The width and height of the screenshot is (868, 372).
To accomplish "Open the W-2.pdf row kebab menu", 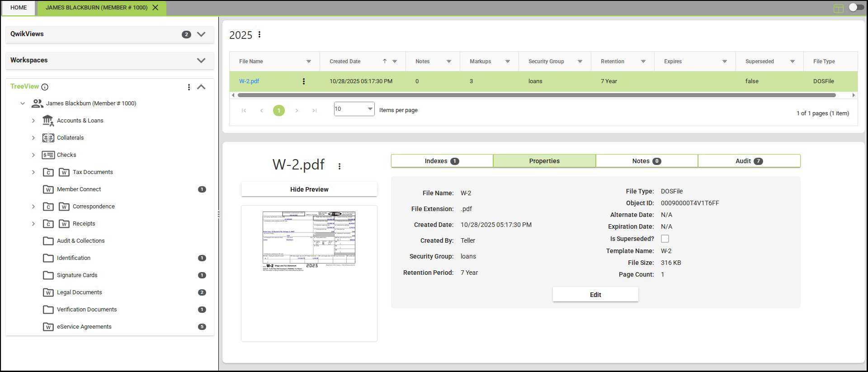I will pos(304,81).
